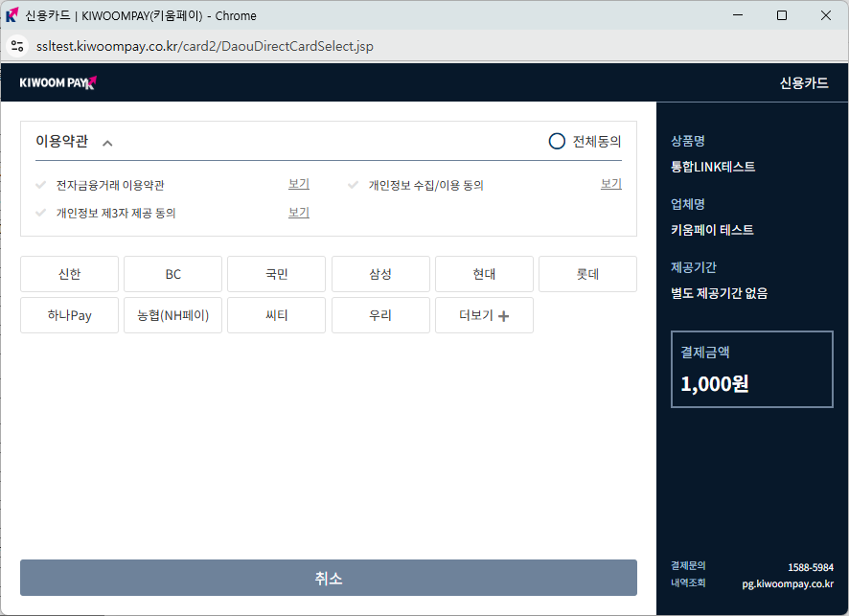Screen dimensions: 849x616
Task: Collapse the 이용약관 section chevron
Action: (x=107, y=143)
